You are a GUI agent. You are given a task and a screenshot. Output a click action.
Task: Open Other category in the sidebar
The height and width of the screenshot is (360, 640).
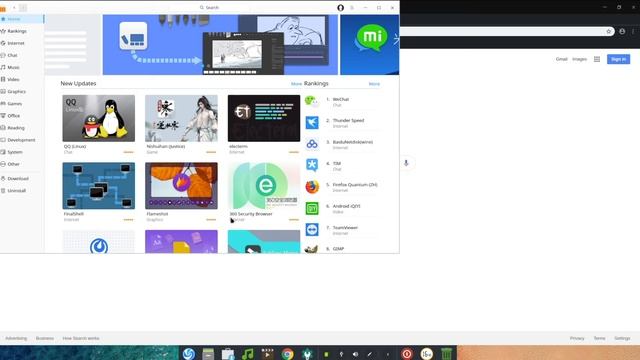click(22, 164)
